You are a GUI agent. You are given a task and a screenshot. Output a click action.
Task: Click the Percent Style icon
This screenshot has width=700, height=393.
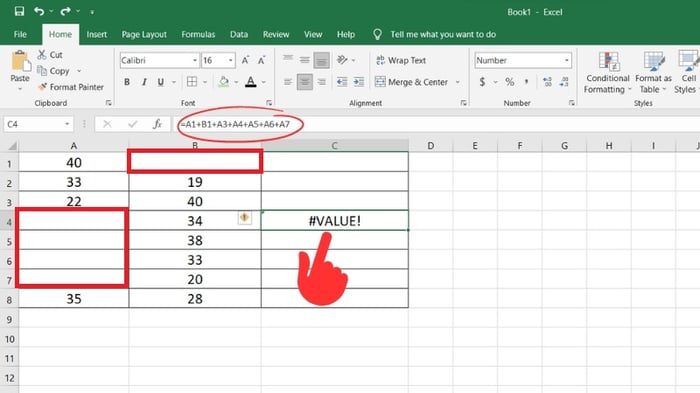[509, 82]
